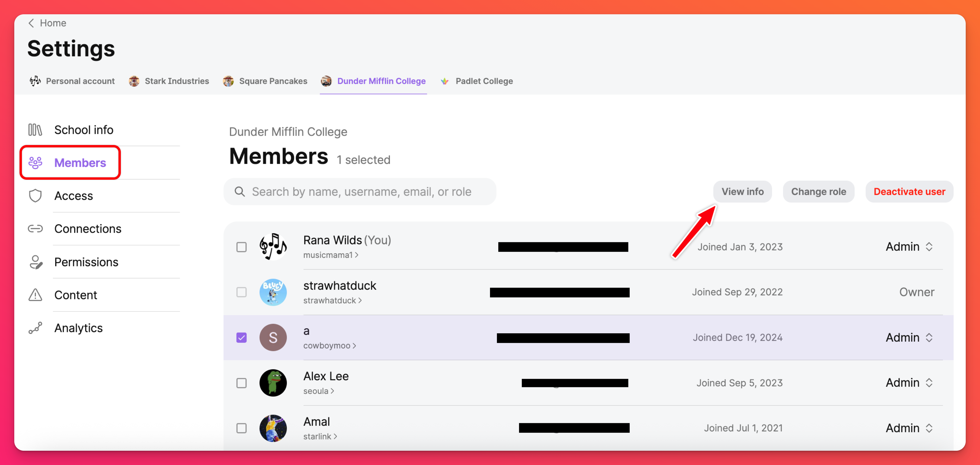Click the search magnifier icon
This screenshot has width=980, height=465.
(239, 192)
